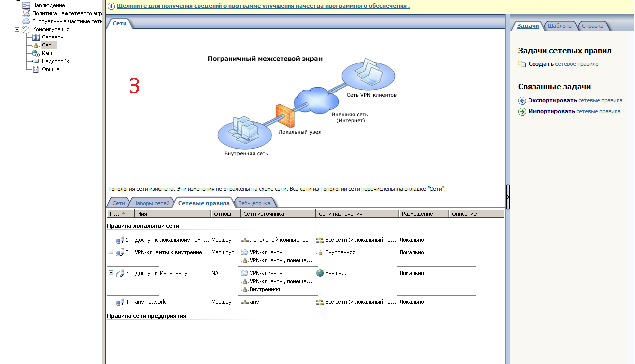The width and height of the screenshot is (635, 364).
Task: Collapse rule 2 VPN-клиенты row
Action: (111, 252)
